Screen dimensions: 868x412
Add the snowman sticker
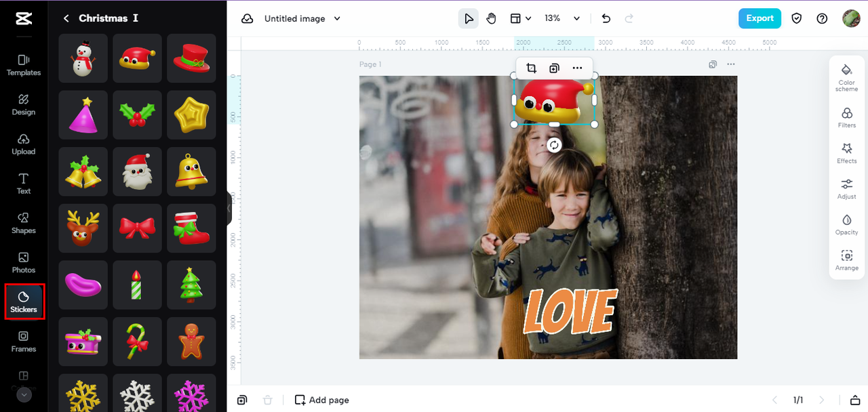coord(83,58)
